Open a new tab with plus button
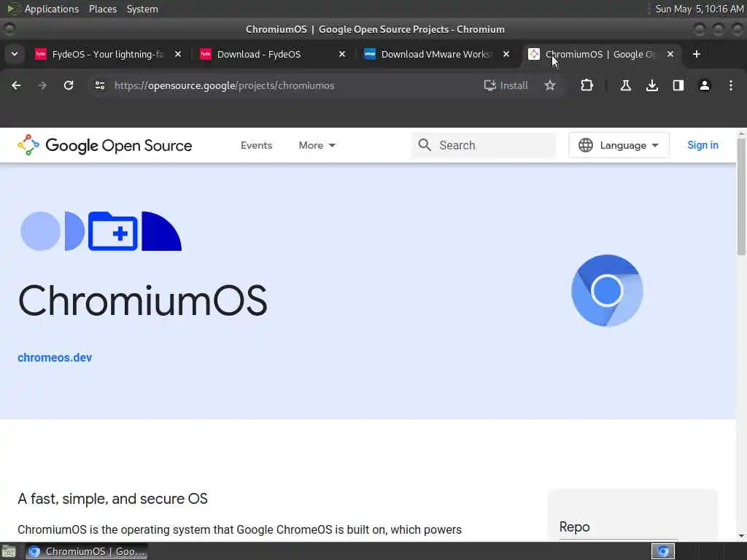The width and height of the screenshot is (747, 560). (697, 54)
